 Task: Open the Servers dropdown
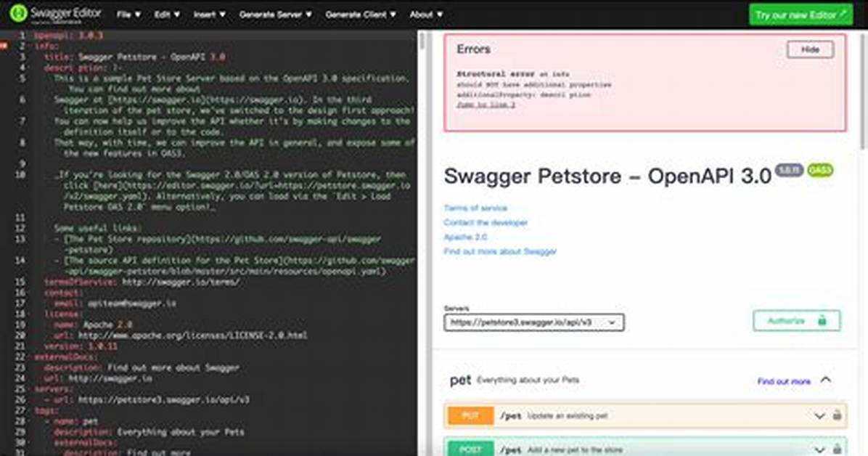coord(533,322)
